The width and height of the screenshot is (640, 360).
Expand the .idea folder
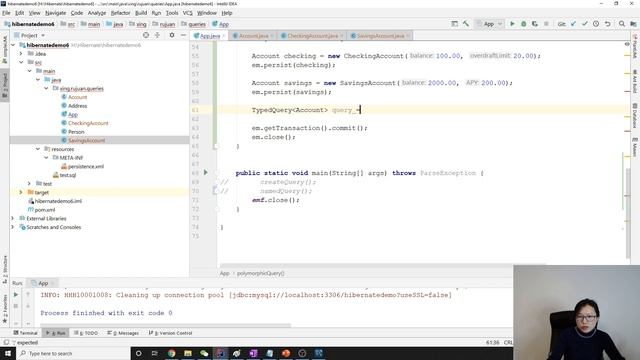pyautogui.click(x=21, y=53)
